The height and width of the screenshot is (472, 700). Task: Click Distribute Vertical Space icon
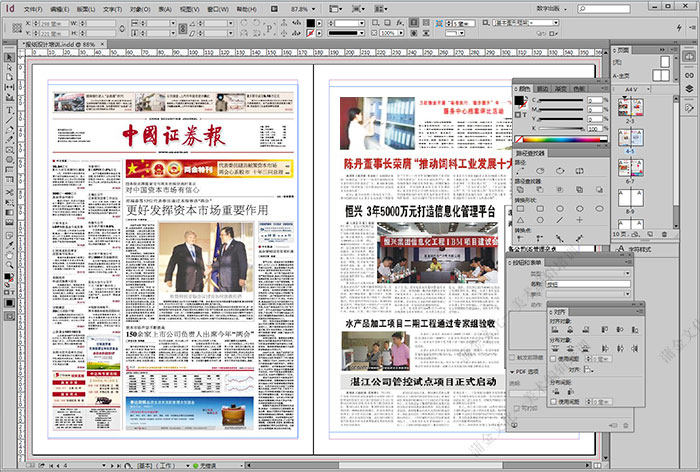[x=556, y=392]
